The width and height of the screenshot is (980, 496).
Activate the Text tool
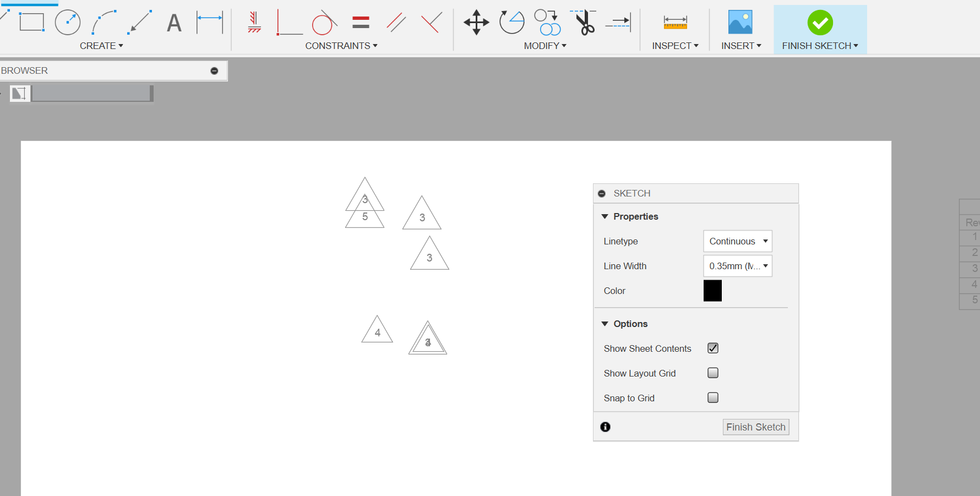tap(174, 22)
